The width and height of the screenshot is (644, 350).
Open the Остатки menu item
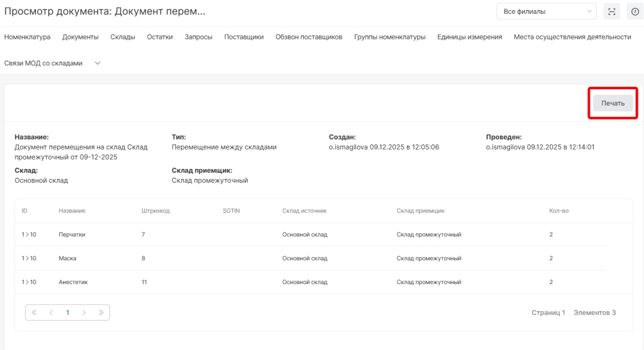[160, 37]
